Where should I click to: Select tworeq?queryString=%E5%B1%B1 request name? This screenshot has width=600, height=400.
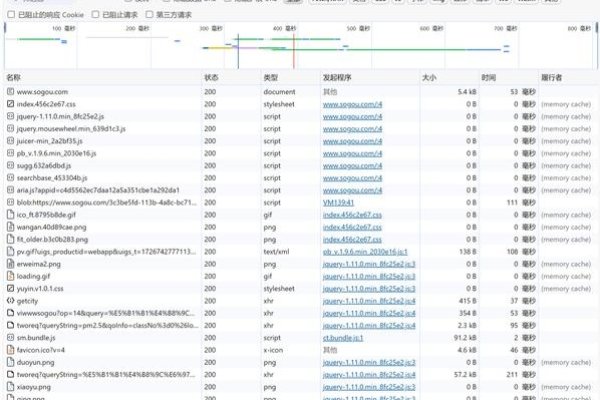click(106, 374)
